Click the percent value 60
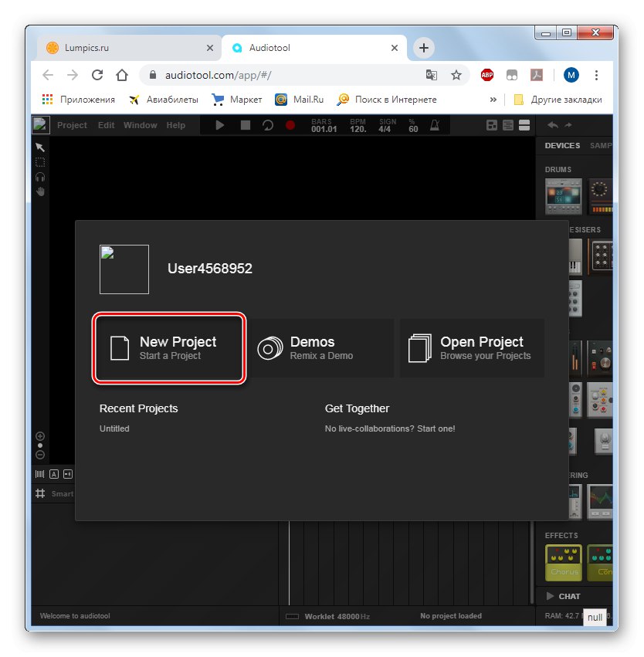The height and width of the screenshot is (657, 644). tap(413, 129)
